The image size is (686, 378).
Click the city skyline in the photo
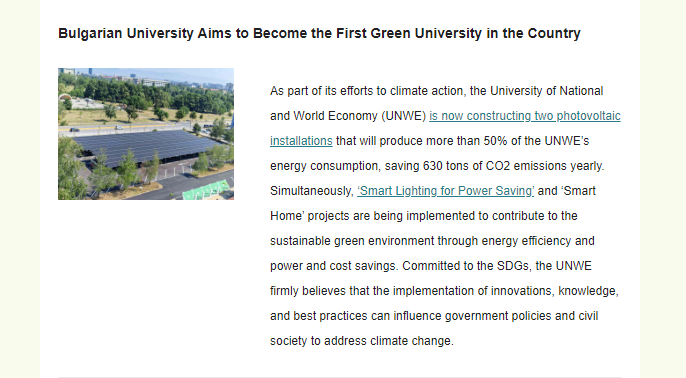(149, 79)
